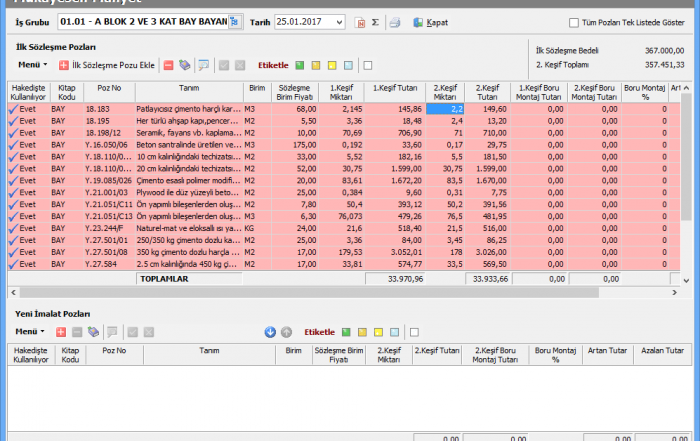
Task: Click the printer icon in top toolbar
Action: [394, 21]
